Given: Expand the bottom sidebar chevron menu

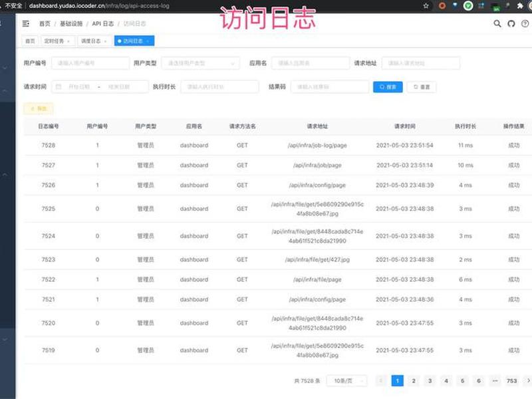Looking at the screenshot, I should 5,339.
